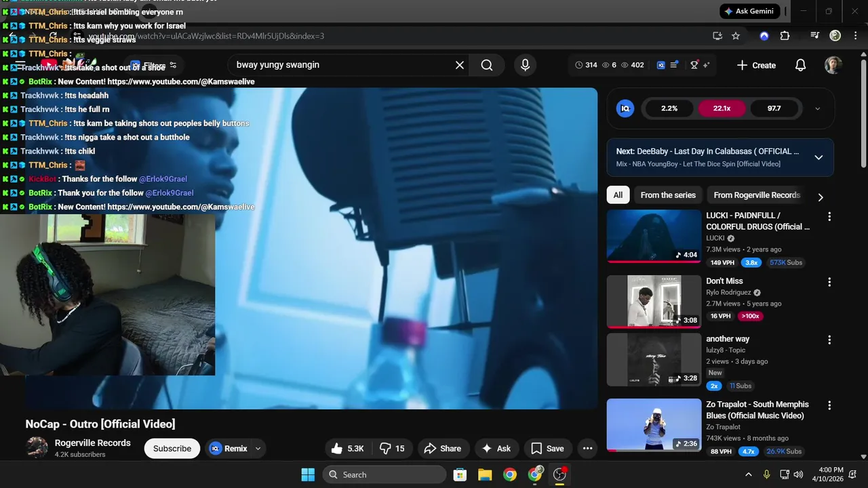Click the 4.7x badge under Zo Trapalot
This screenshot has width=868, height=488.
point(749,451)
